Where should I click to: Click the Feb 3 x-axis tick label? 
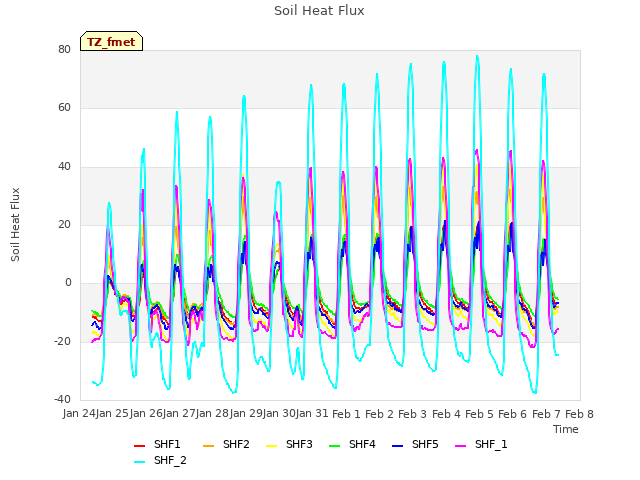coord(412,414)
